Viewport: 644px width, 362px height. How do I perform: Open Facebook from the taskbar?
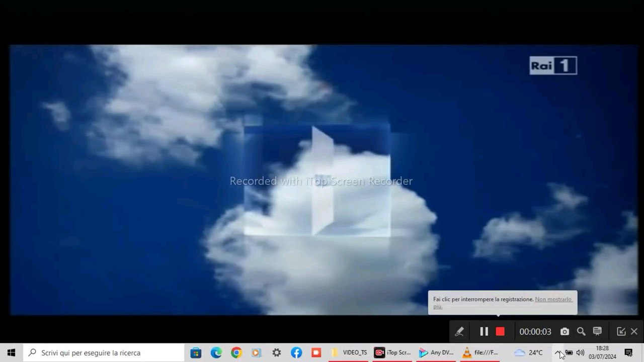pos(296,352)
